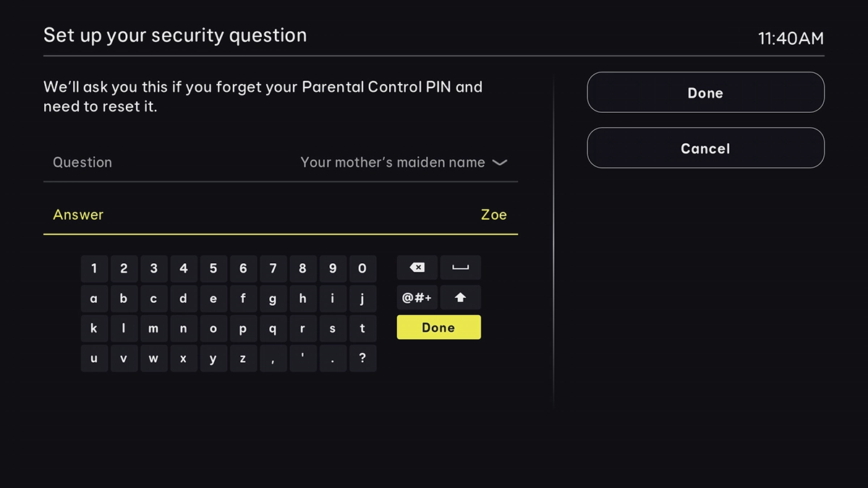The width and height of the screenshot is (868, 488).
Task: Switch to the @#+ symbols keyboard
Action: coord(417,298)
